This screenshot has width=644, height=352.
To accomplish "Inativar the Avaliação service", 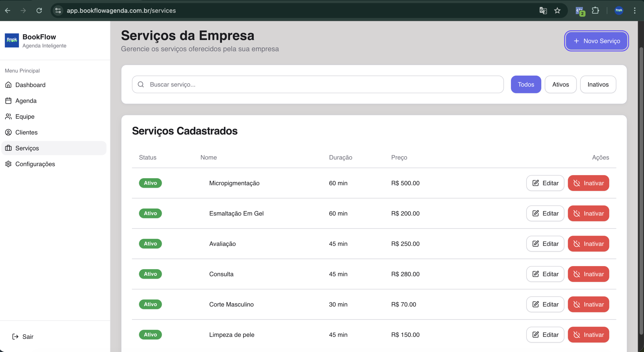I will click(x=588, y=244).
